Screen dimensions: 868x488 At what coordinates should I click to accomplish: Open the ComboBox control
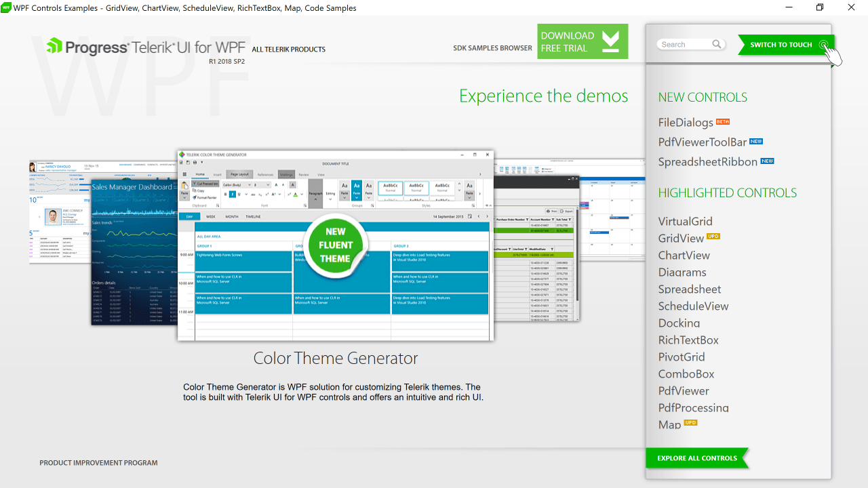[x=686, y=373]
